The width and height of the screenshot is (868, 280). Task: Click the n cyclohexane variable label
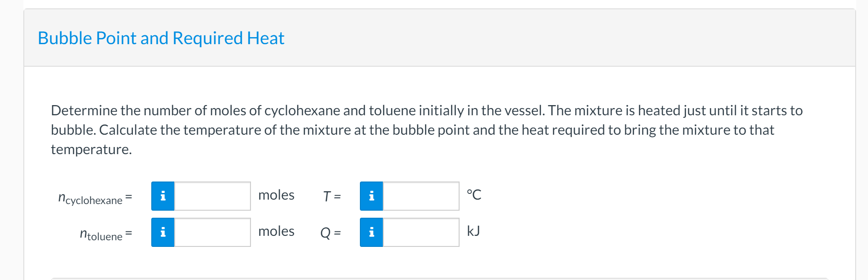pos(91,198)
